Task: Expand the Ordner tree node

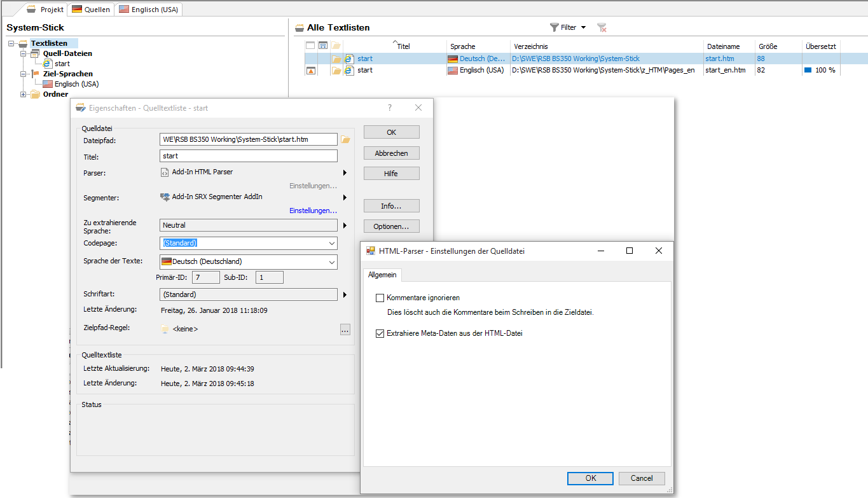Action: coord(24,94)
